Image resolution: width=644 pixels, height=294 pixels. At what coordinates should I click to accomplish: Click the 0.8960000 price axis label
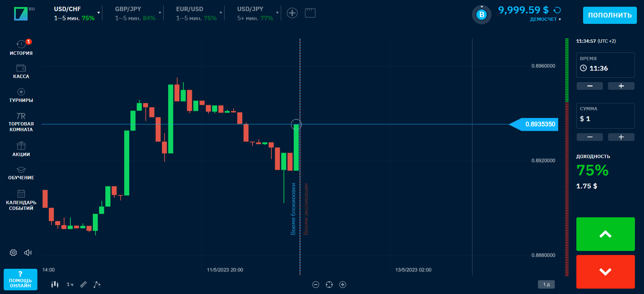pos(543,66)
